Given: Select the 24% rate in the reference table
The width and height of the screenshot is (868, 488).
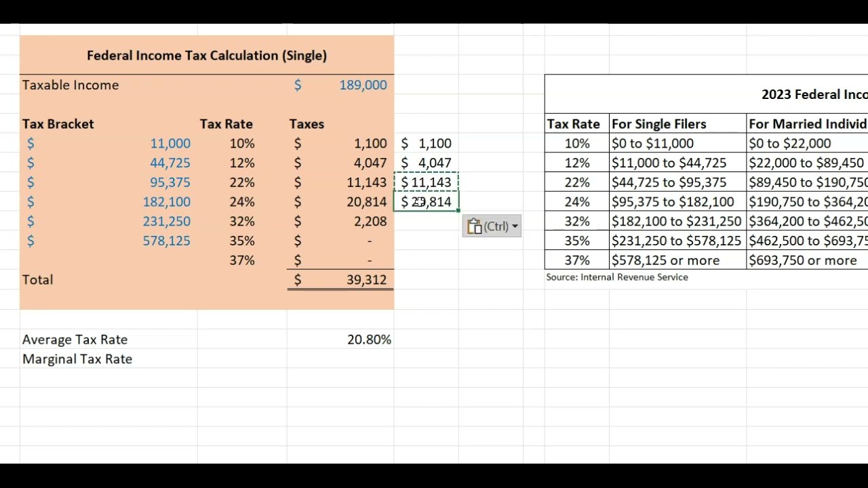Looking at the screenshot, I should 577,202.
